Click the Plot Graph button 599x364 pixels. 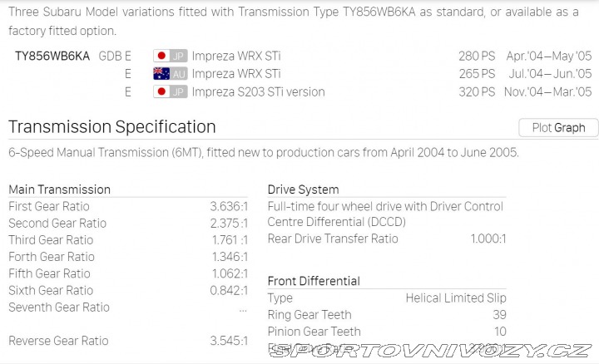[x=558, y=127]
